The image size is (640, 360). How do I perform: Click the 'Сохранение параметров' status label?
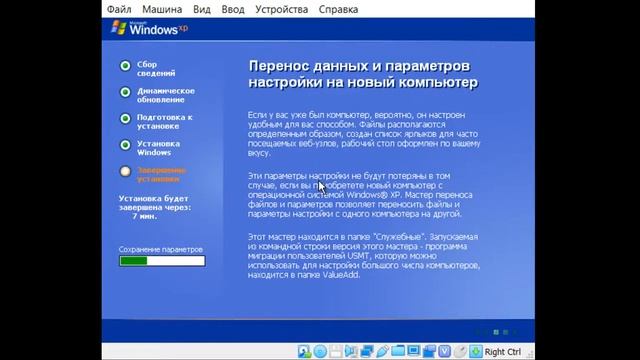(x=160, y=249)
